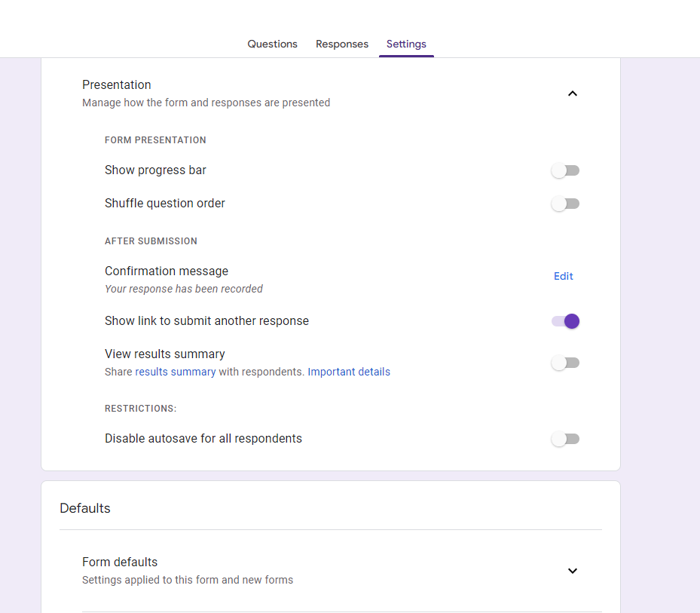Click 'Manage how the form and responses are presented'
The width and height of the screenshot is (700, 613).
tap(206, 103)
